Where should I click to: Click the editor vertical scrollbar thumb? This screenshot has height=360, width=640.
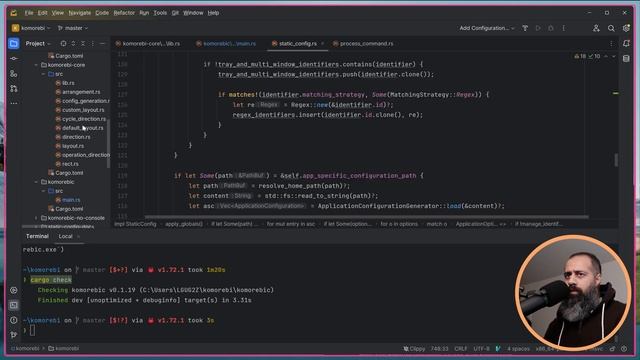point(616,160)
